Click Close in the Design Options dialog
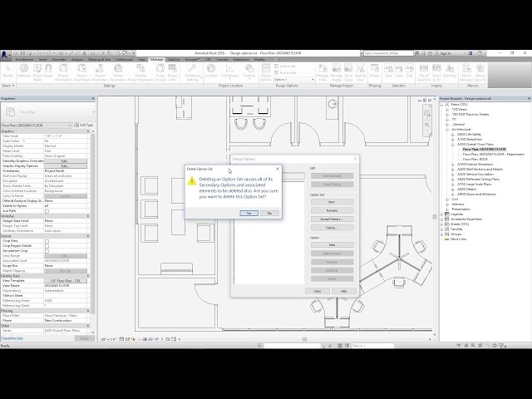Image resolution: width=532 pixels, height=399 pixels. coord(318,291)
